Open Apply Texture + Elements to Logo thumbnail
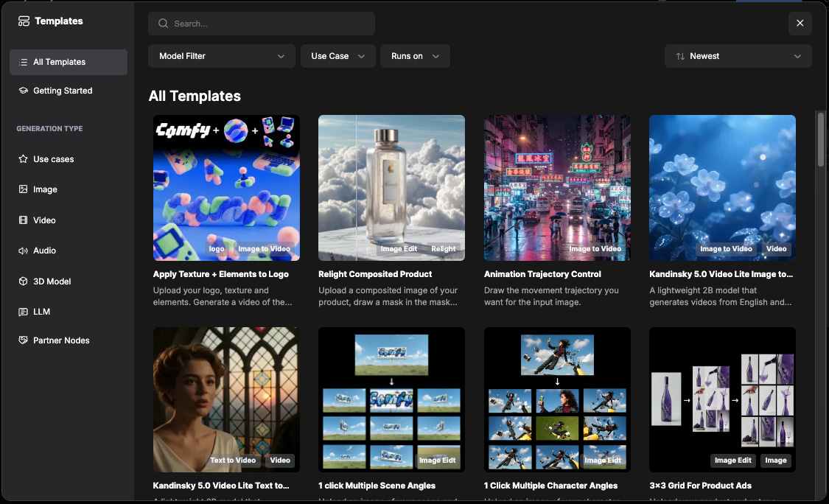Screen dimensions: 829x504 click(226, 188)
